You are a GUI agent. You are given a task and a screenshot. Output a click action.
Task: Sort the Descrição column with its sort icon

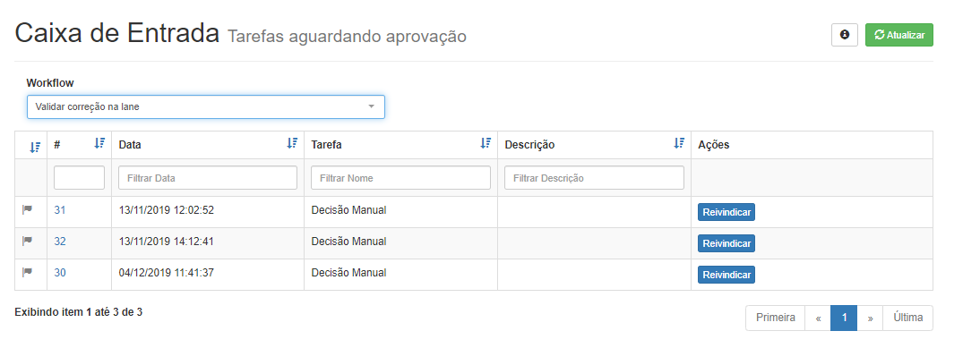(x=679, y=143)
